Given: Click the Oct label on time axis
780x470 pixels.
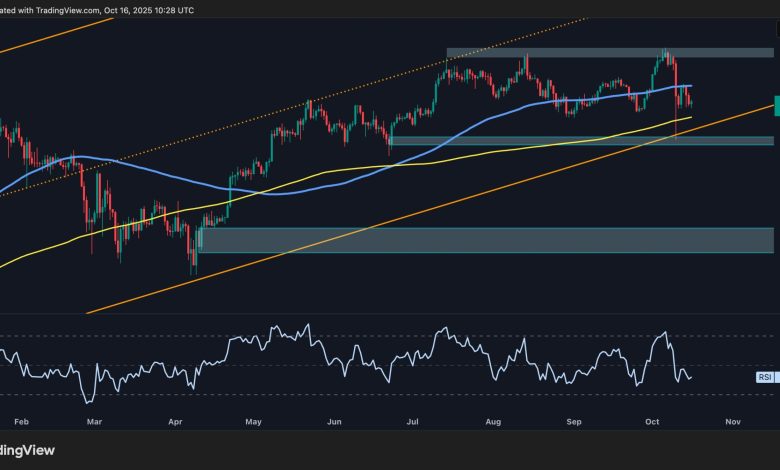Looking at the screenshot, I should pos(653,423).
